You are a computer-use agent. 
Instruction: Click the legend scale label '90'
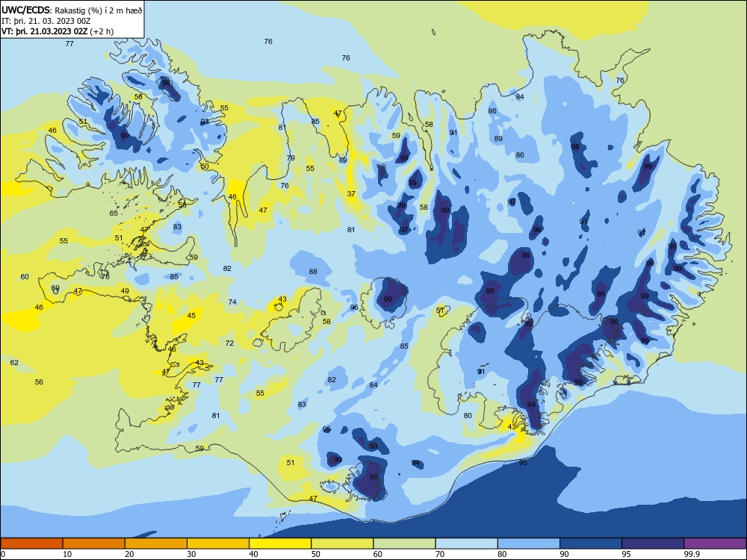coord(564,554)
